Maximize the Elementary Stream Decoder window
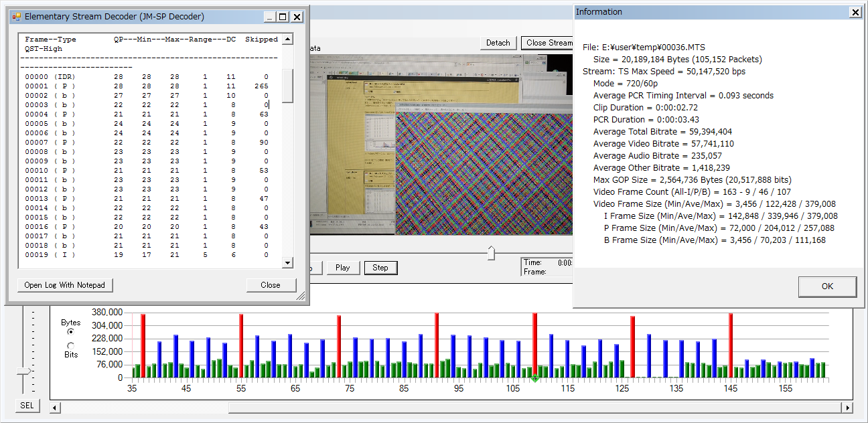Image resolution: width=868 pixels, height=423 pixels. tap(283, 17)
